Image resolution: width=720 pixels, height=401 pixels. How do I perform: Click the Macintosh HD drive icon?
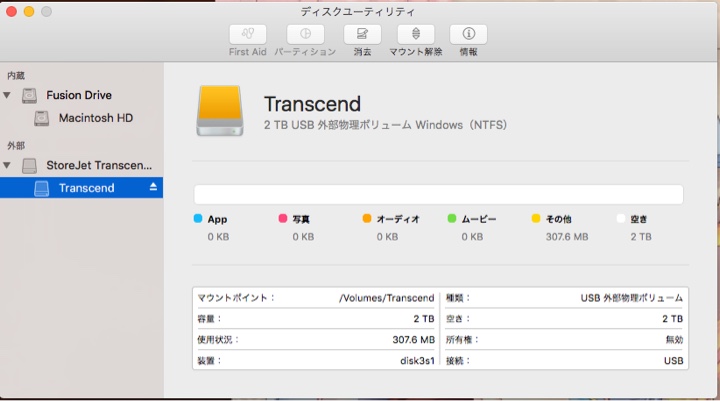click(x=41, y=119)
